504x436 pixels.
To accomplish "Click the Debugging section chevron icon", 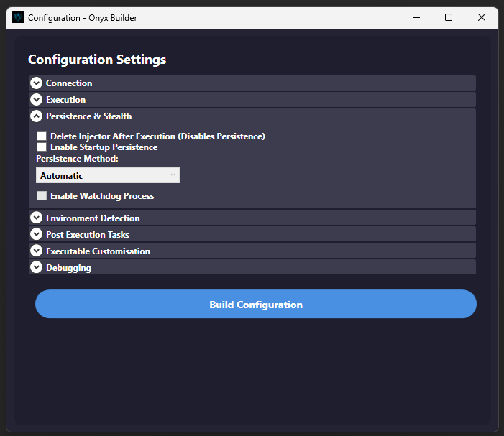I will [x=37, y=267].
